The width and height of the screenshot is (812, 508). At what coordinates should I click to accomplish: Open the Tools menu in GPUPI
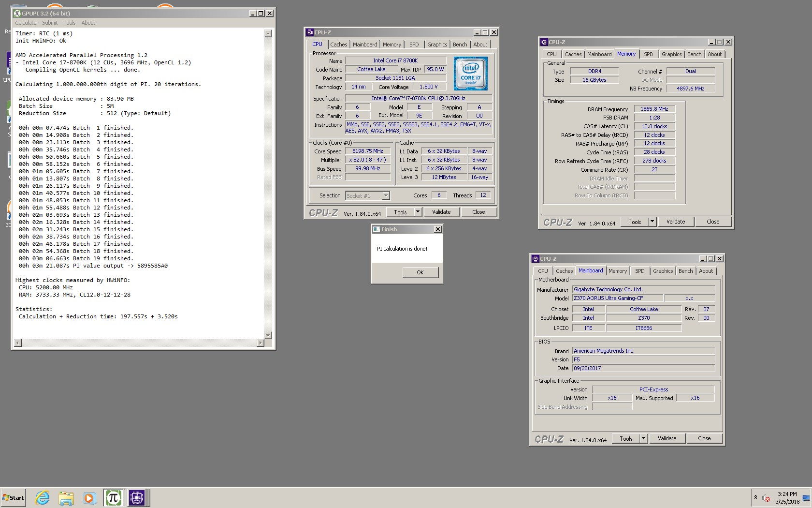point(70,23)
